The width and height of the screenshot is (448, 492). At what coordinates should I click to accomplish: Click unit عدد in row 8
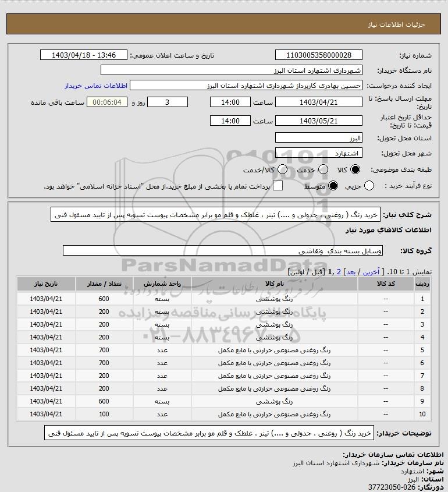pyautogui.click(x=162, y=389)
